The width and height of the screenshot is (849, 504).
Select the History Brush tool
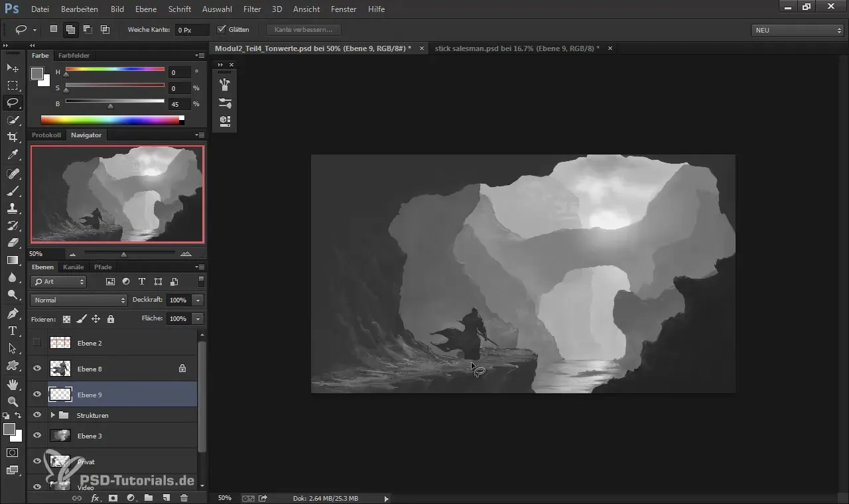click(x=12, y=225)
